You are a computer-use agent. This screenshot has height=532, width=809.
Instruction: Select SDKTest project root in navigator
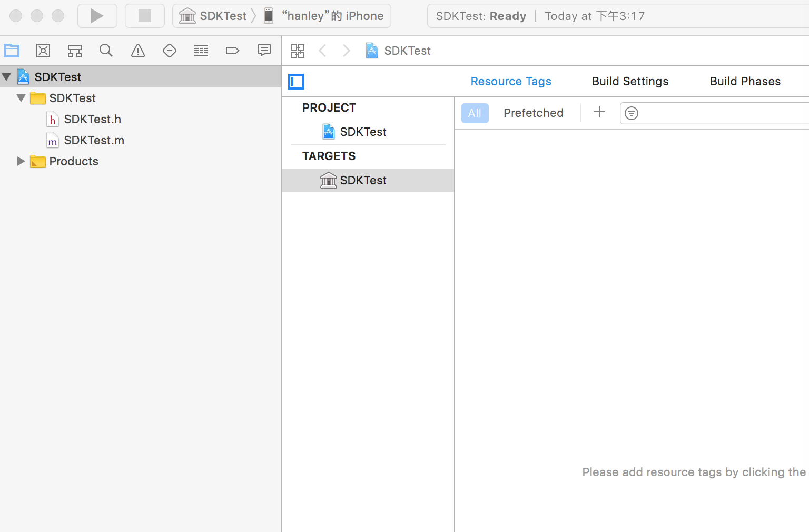[141, 77]
